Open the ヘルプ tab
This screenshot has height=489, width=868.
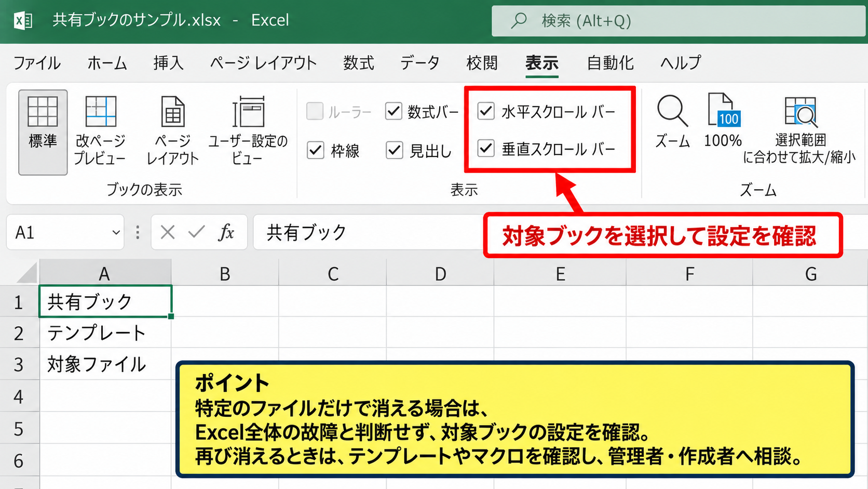pyautogui.click(x=680, y=63)
